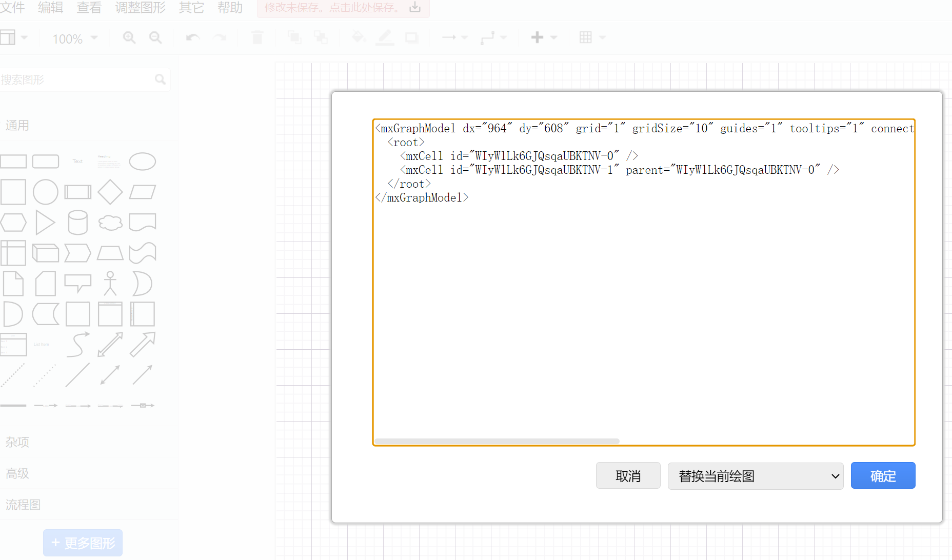Select the Text shape
952x560 pixels.
[77, 162]
